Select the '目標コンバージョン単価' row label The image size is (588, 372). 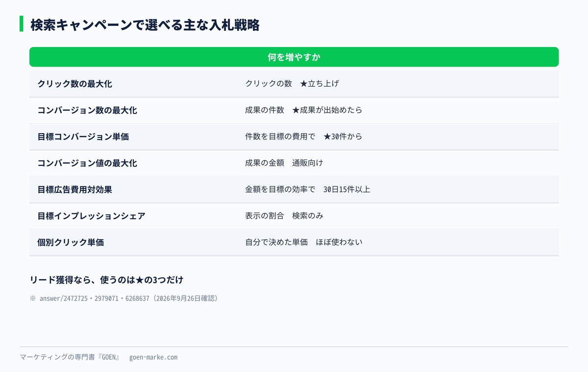click(83, 137)
